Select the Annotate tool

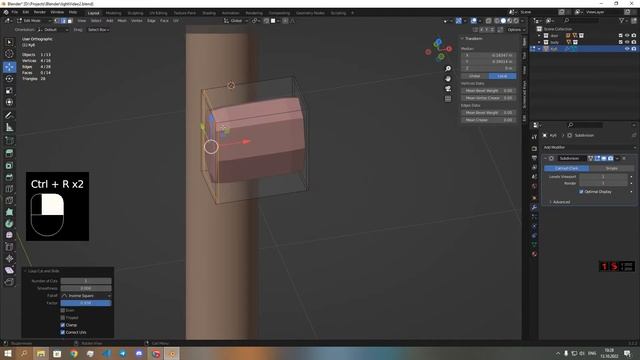9,116
